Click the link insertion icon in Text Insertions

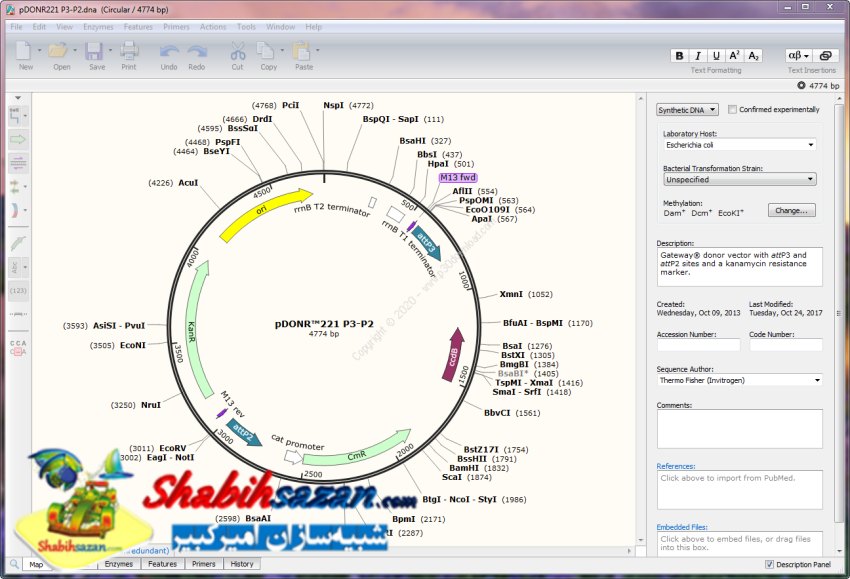[826, 56]
